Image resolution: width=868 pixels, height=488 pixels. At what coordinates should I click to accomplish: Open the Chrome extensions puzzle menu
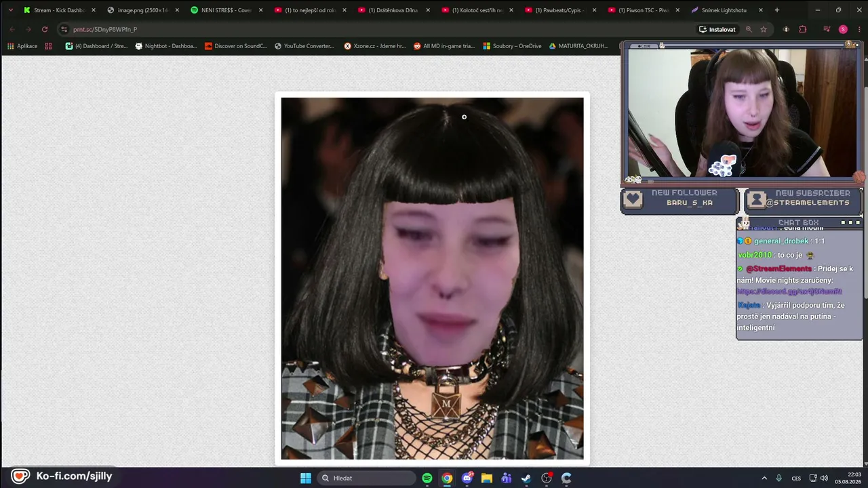point(803,29)
